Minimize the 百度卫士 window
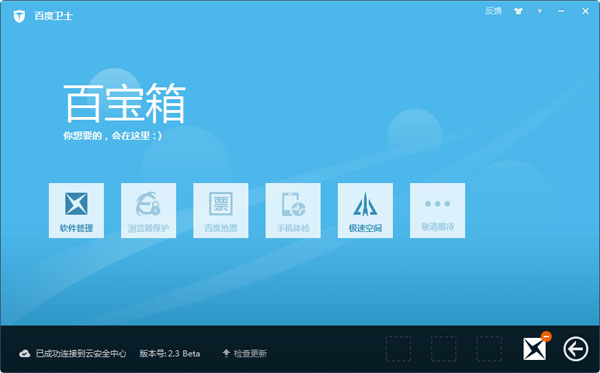This screenshot has width=600, height=373. click(561, 11)
